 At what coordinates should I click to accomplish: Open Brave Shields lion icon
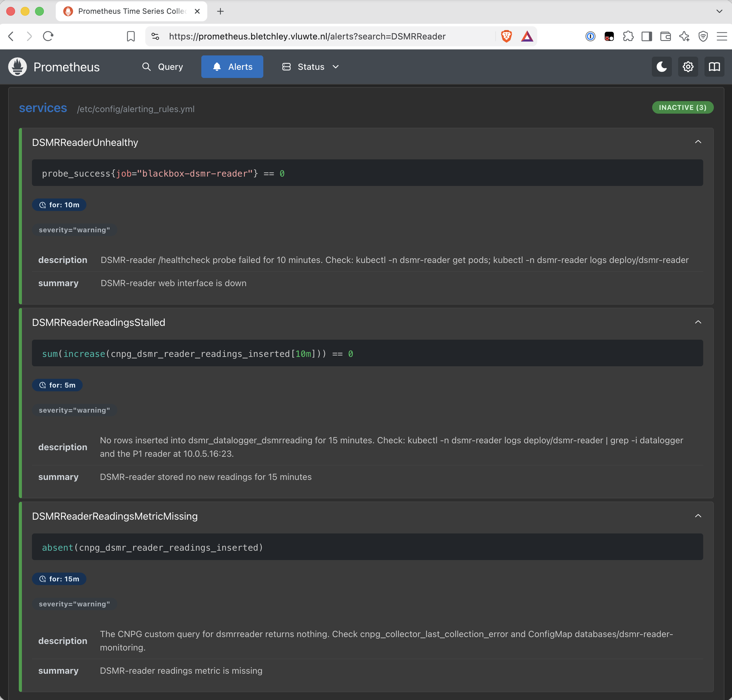point(506,36)
